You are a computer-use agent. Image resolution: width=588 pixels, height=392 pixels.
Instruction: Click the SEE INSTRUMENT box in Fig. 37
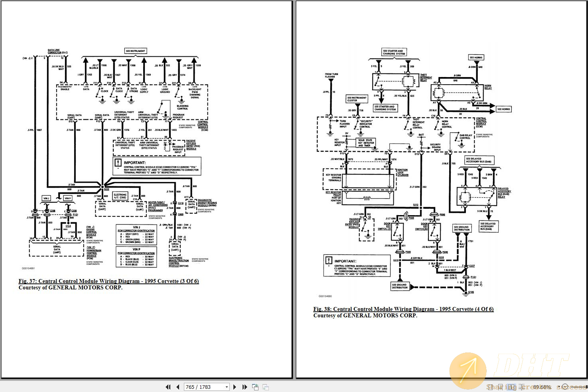(x=136, y=51)
